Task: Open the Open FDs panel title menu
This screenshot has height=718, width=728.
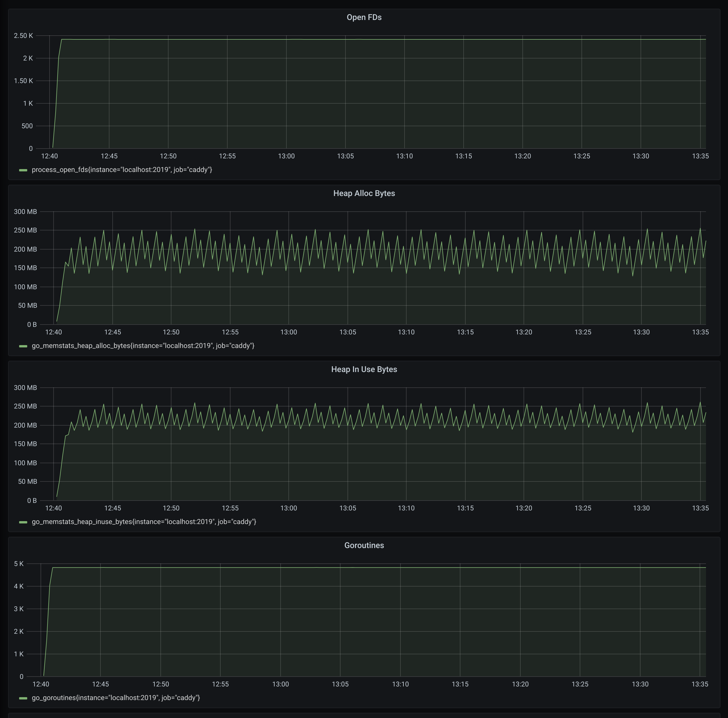Action: [364, 17]
